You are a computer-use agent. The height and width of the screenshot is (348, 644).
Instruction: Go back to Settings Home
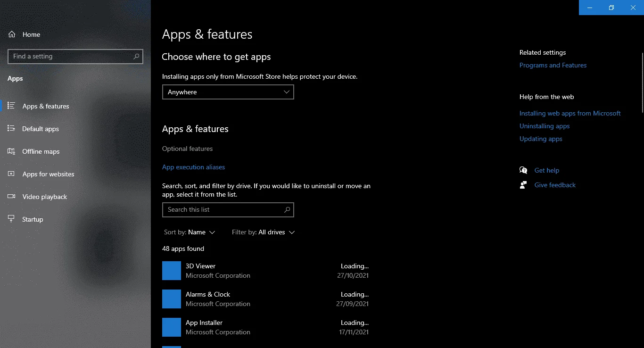coord(31,34)
